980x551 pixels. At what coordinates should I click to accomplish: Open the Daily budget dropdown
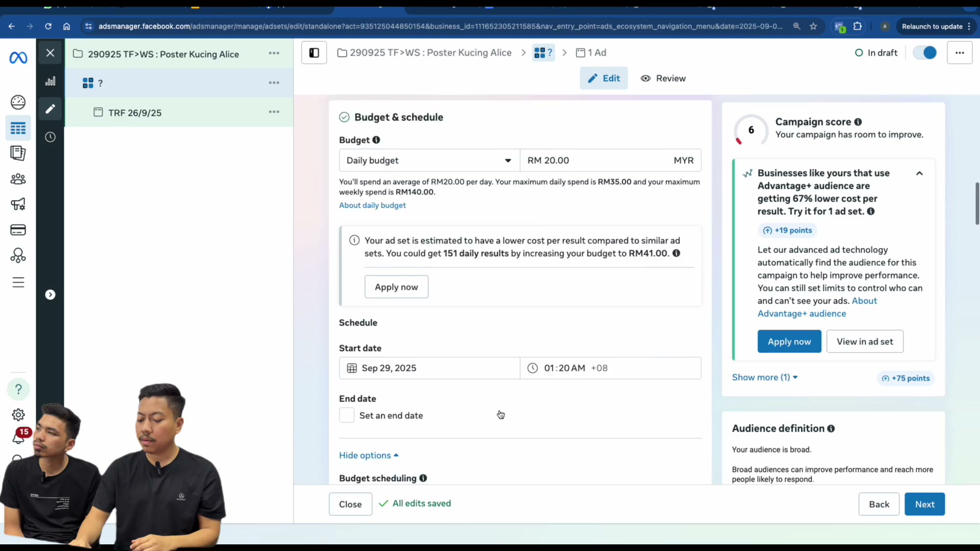[x=429, y=160]
